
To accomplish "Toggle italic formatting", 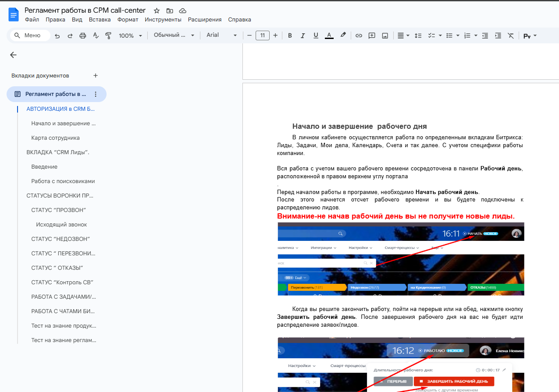I will point(303,35).
